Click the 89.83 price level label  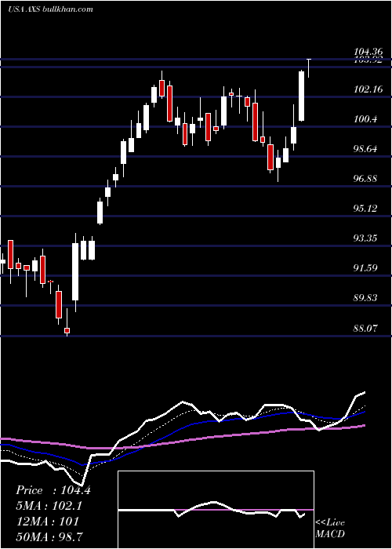tap(366, 298)
